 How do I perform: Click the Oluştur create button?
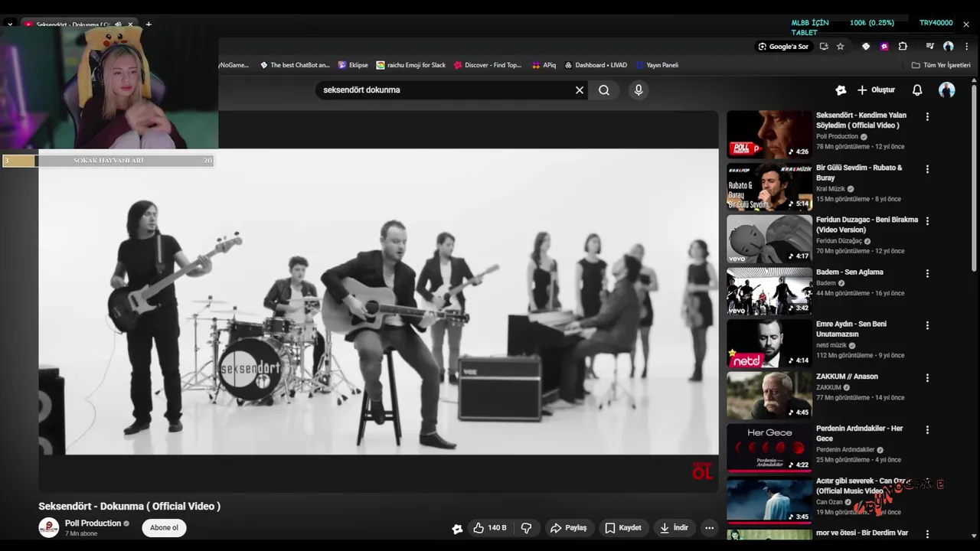[876, 90]
